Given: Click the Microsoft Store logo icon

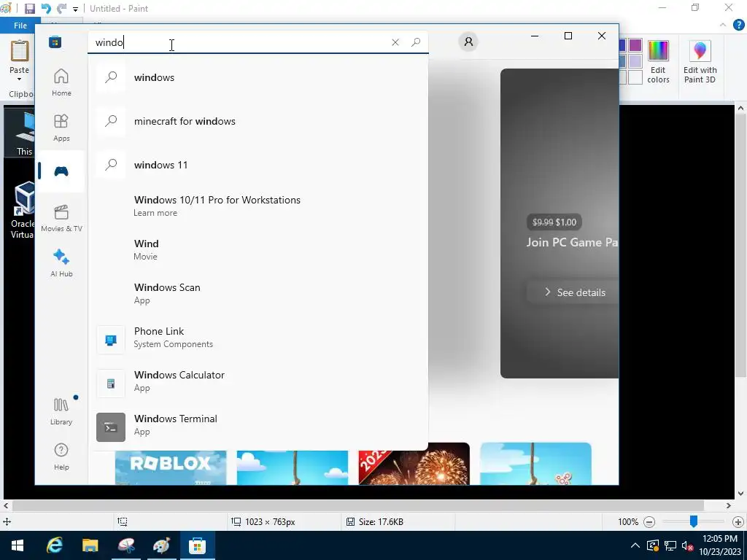Looking at the screenshot, I should point(55,42).
